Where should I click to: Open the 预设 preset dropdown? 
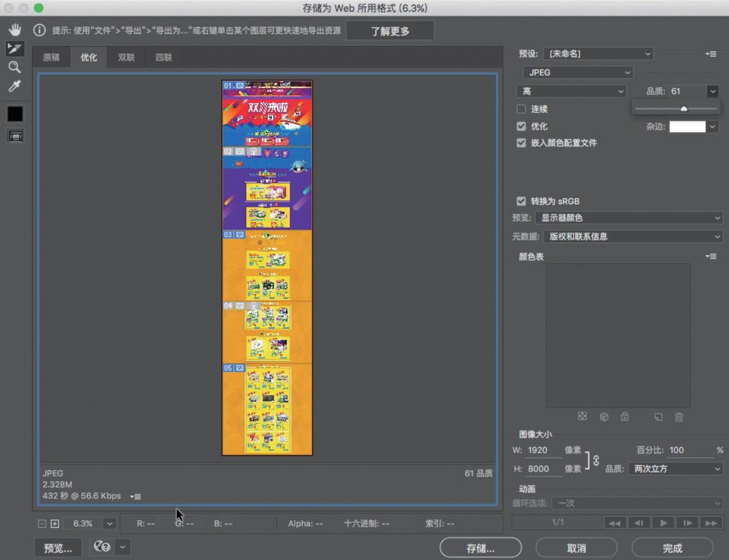[599, 54]
